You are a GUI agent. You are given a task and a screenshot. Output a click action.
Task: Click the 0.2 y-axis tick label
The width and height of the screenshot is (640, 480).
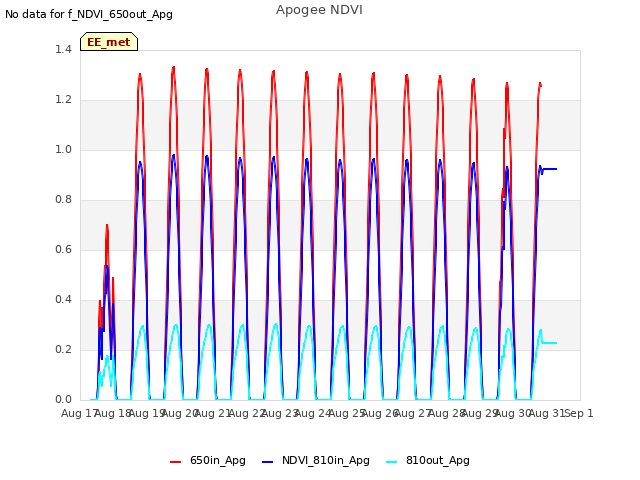63,349
